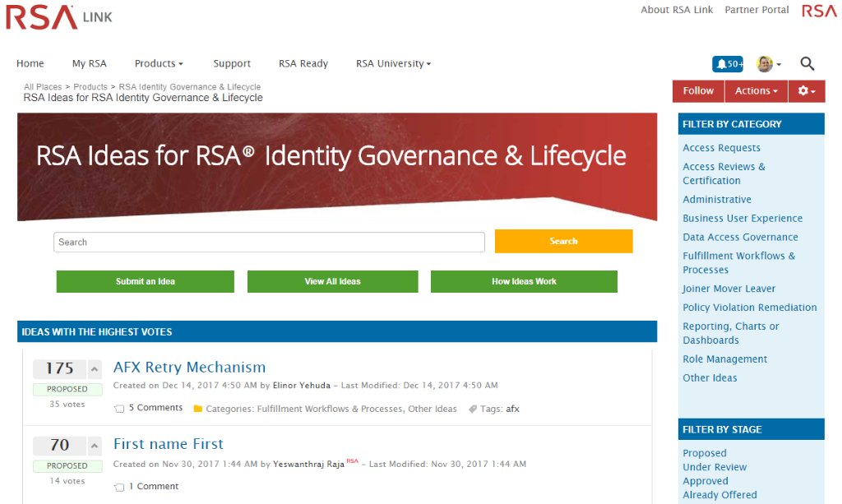Open Yeswanthraj Raja's profile

point(309,465)
